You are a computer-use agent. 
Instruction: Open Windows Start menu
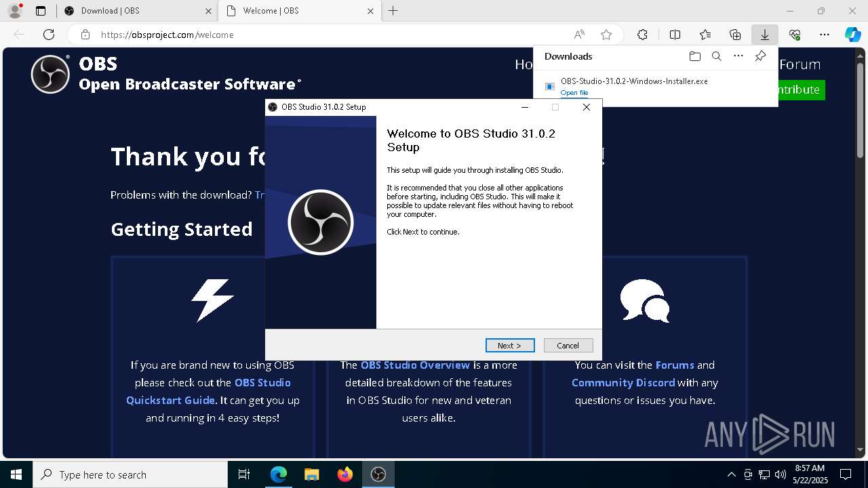click(16, 474)
